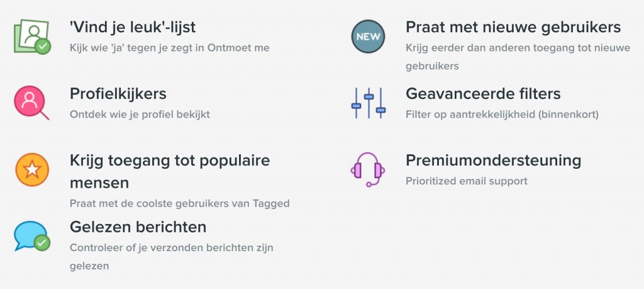Click the pink Profielkijkers magnifier icon
The width and height of the screenshot is (644, 289).
tap(31, 103)
